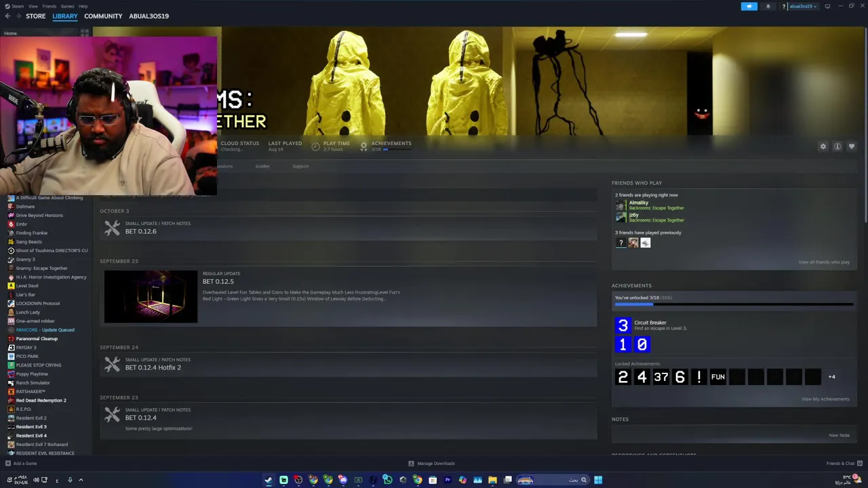Open the View menu
Image resolution: width=868 pixels, height=488 pixels.
[x=33, y=6]
